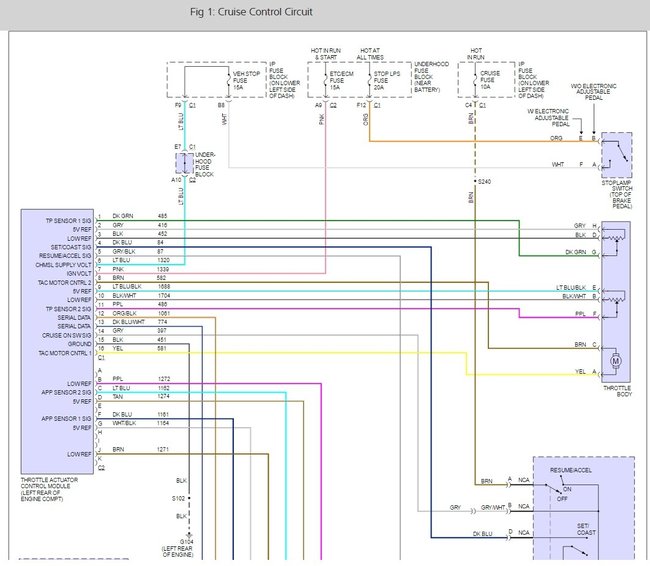
Task: Click circuit number 1688
Action: (164, 287)
